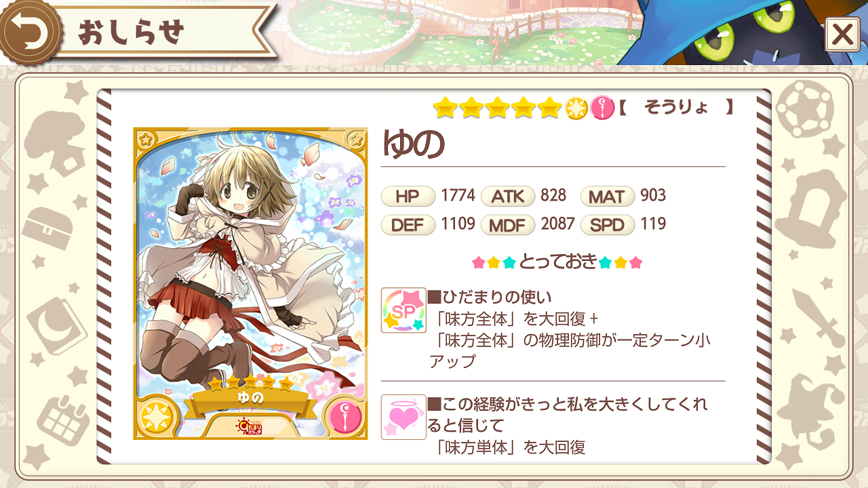Image resolution: width=868 pixels, height=488 pixels.
Task: Select the MAT stat label
Action: (x=608, y=197)
